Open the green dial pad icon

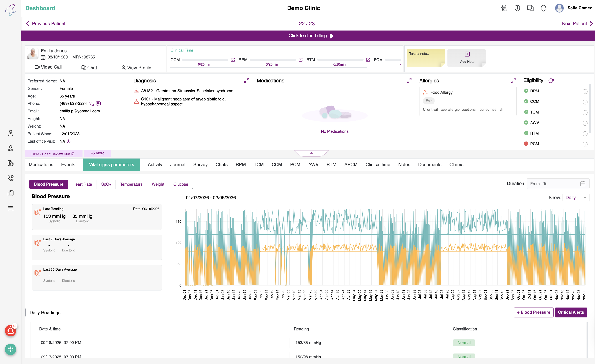(x=10, y=349)
